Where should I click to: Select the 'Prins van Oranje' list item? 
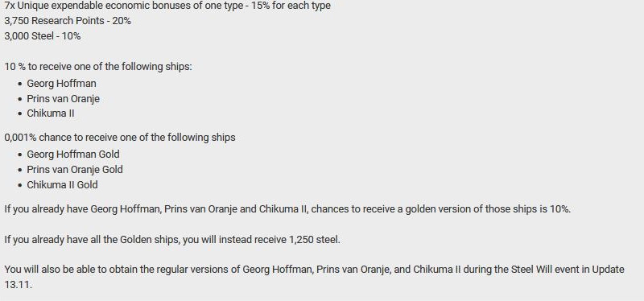click(x=64, y=99)
